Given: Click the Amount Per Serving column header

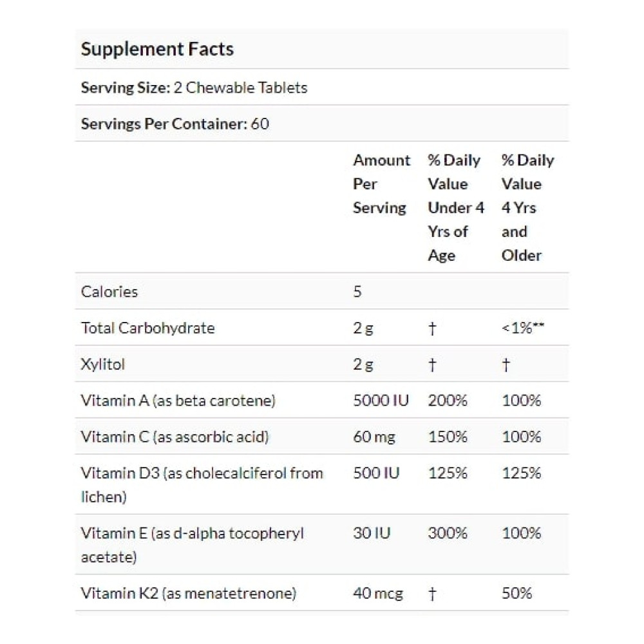Looking at the screenshot, I should click(x=381, y=184).
